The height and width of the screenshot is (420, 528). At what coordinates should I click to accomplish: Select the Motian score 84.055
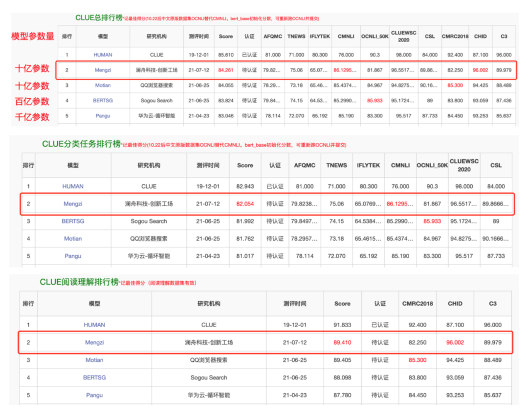(225, 85)
